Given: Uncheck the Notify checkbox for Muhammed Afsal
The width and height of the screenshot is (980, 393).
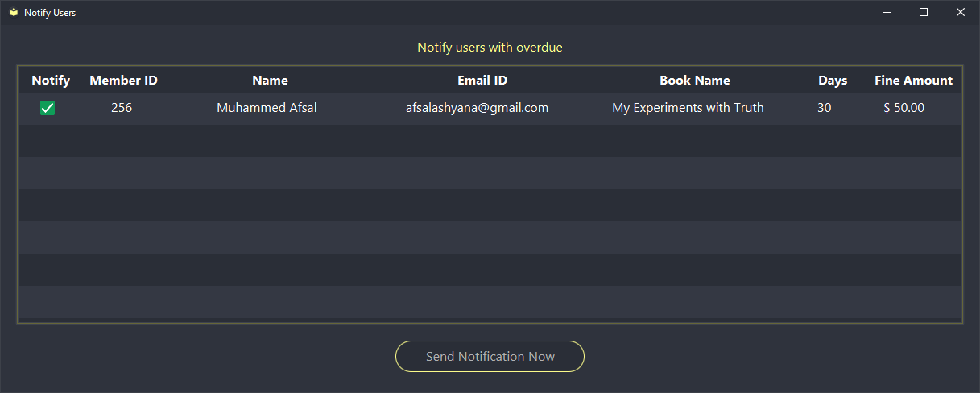Looking at the screenshot, I should click(x=48, y=108).
